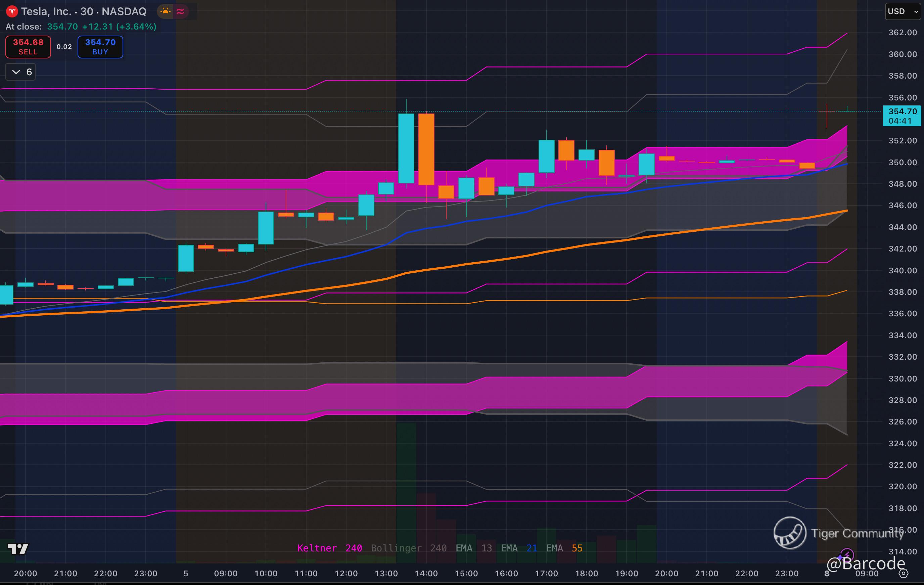This screenshot has height=585, width=924.
Task: Click the pre-market sun session icon
Action: 166,11
